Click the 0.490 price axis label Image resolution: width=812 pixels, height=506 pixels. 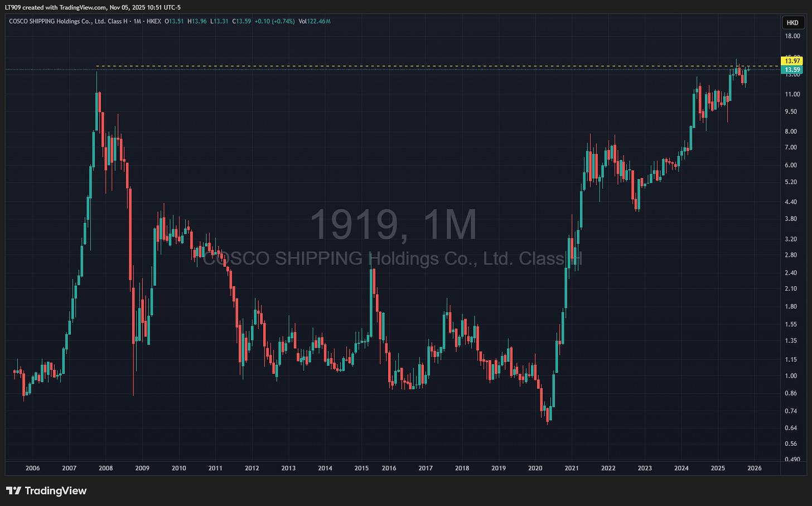point(792,459)
